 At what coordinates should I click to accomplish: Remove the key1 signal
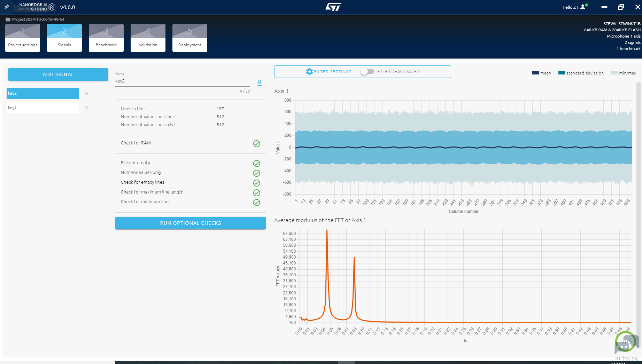(x=86, y=108)
